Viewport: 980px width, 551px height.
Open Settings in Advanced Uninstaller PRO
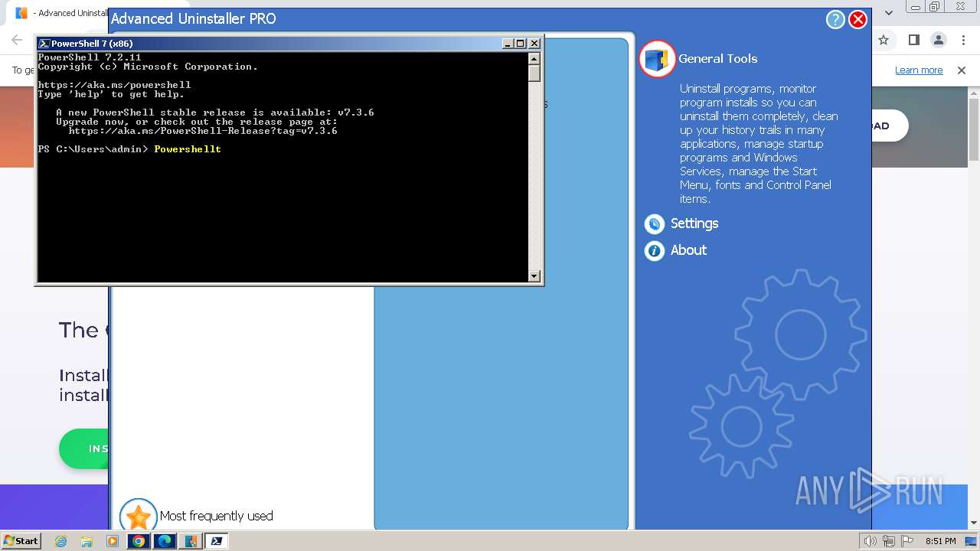(694, 223)
